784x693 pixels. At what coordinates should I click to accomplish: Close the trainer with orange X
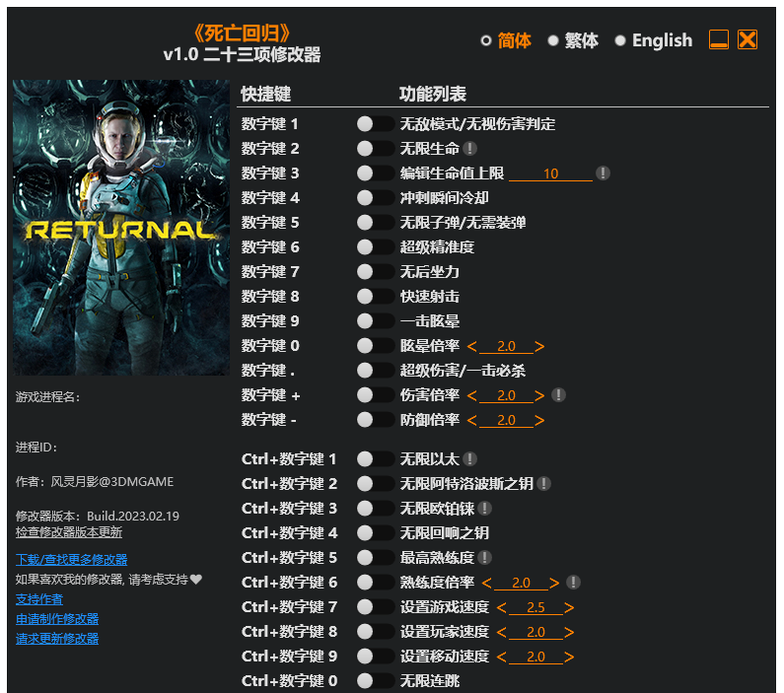(748, 39)
